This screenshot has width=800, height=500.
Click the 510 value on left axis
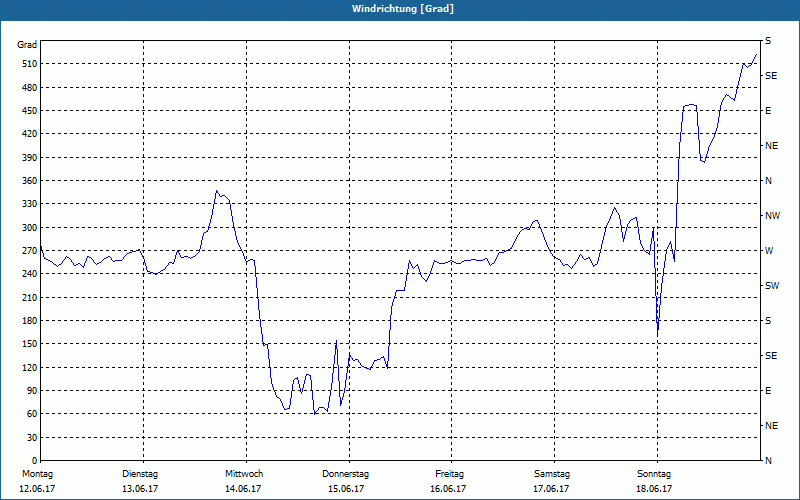click(31, 64)
